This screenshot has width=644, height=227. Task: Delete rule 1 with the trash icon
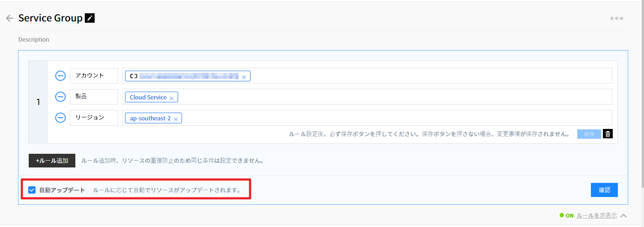click(x=608, y=134)
